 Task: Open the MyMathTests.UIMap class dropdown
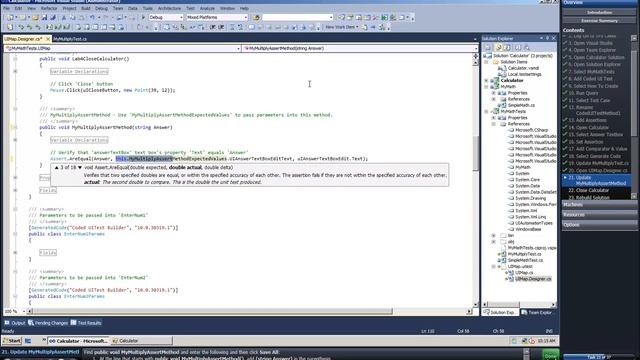pos(238,49)
